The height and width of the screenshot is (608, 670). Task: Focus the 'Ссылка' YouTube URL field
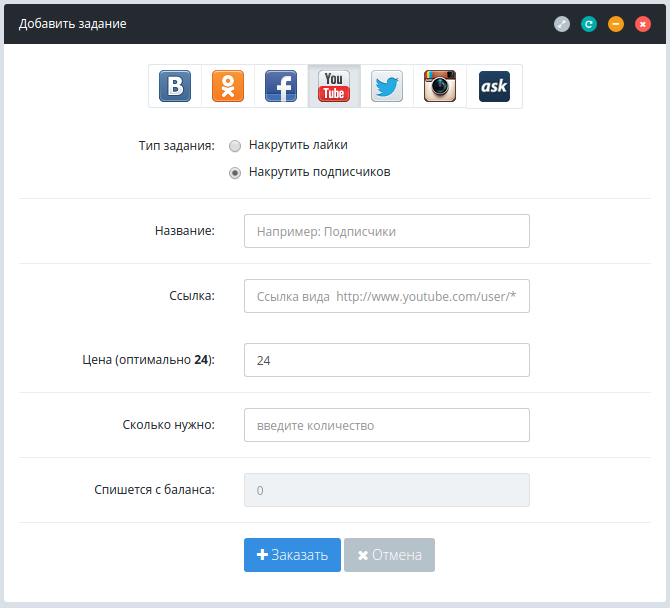pyautogui.click(x=386, y=296)
